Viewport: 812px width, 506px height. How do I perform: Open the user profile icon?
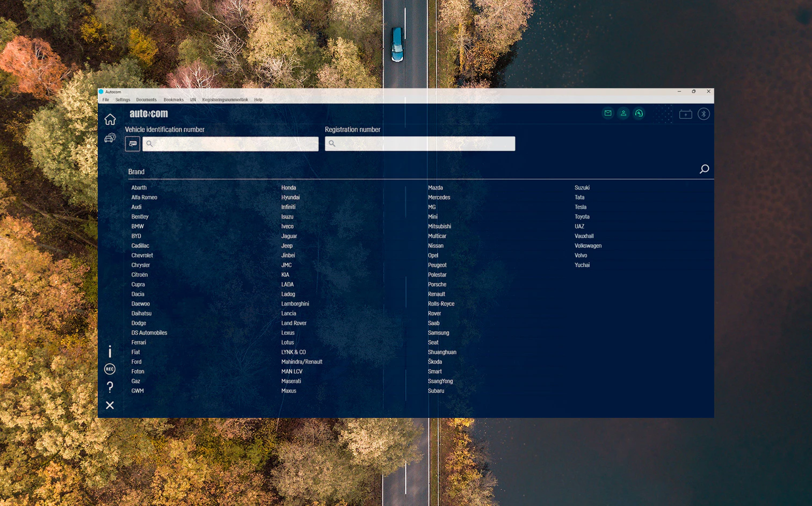click(624, 113)
